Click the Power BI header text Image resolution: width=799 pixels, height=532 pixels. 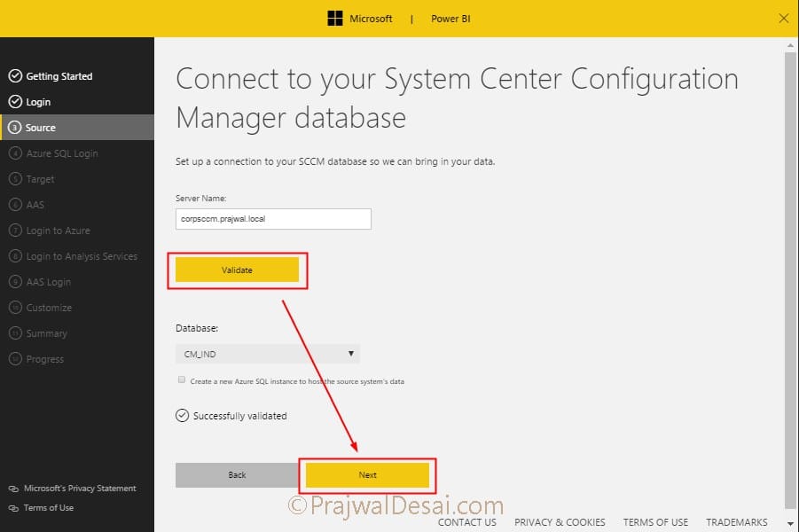coord(450,19)
